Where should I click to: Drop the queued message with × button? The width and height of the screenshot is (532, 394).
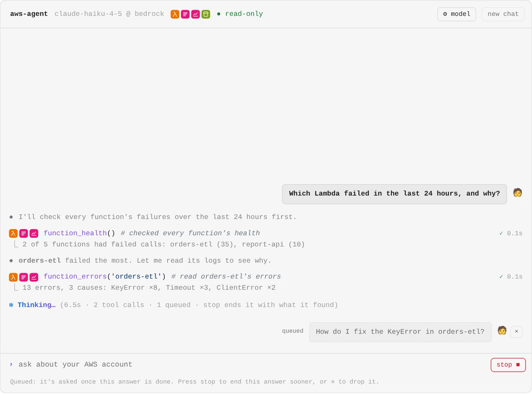coord(517,332)
